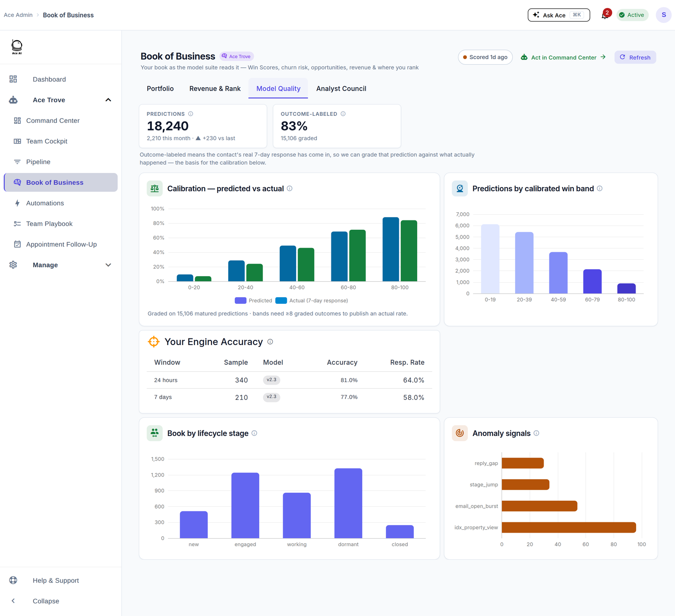
Task: Toggle the Actual (7-day response) legend swatch
Action: point(281,300)
